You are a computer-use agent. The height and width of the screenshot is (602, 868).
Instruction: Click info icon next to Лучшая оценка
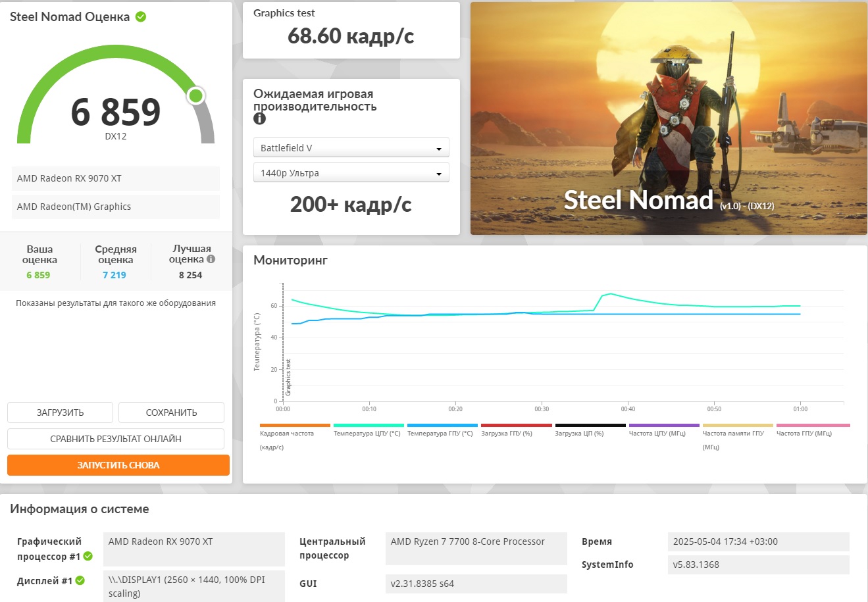[211, 259]
